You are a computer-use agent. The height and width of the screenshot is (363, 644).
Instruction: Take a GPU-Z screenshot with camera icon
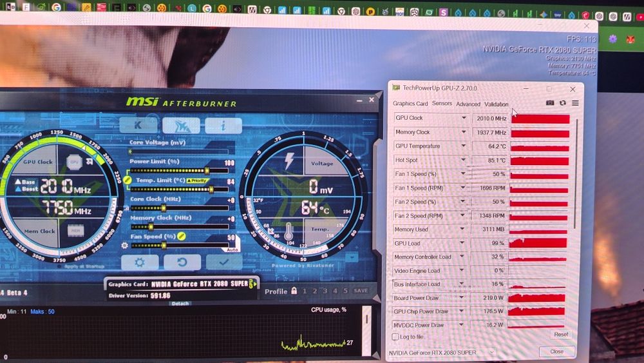click(550, 103)
